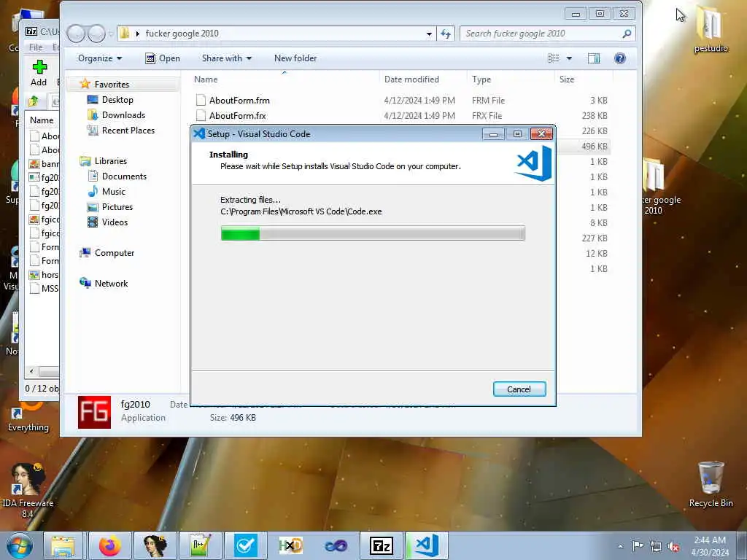
Task: Open Notepad++ from the taskbar
Action: (200, 545)
